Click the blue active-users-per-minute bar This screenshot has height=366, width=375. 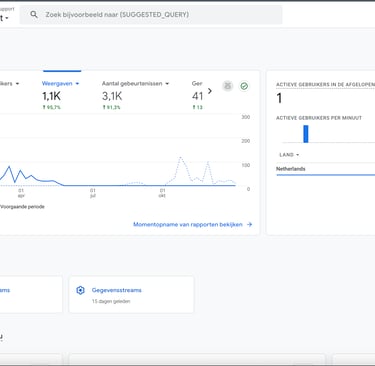(306, 134)
